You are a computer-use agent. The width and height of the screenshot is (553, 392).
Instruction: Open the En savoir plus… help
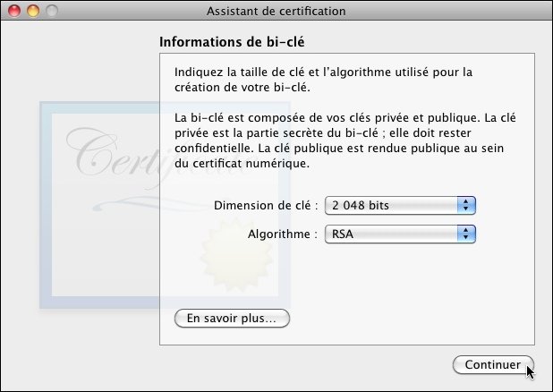click(x=232, y=319)
